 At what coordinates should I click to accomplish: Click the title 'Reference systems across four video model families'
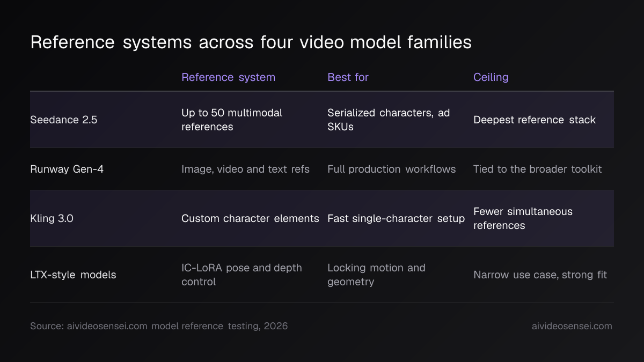(x=251, y=42)
